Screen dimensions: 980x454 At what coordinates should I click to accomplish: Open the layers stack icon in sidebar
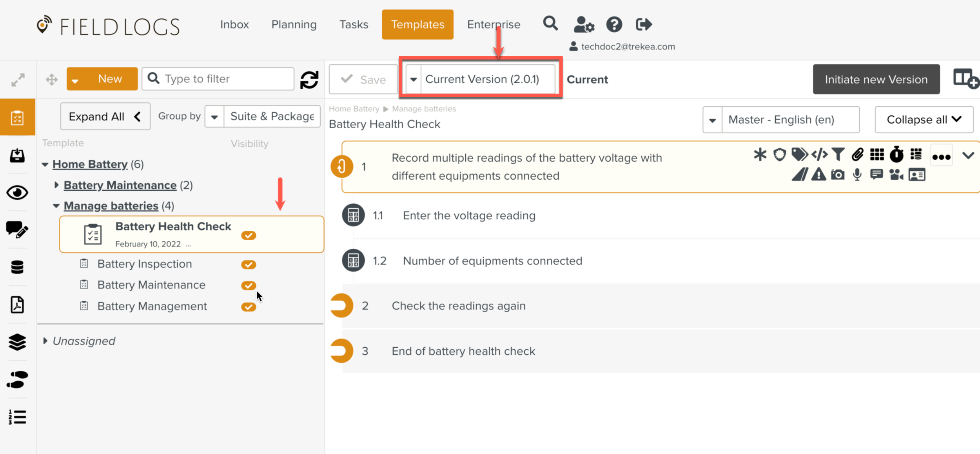pyautogui.click(x=17, y=342)
